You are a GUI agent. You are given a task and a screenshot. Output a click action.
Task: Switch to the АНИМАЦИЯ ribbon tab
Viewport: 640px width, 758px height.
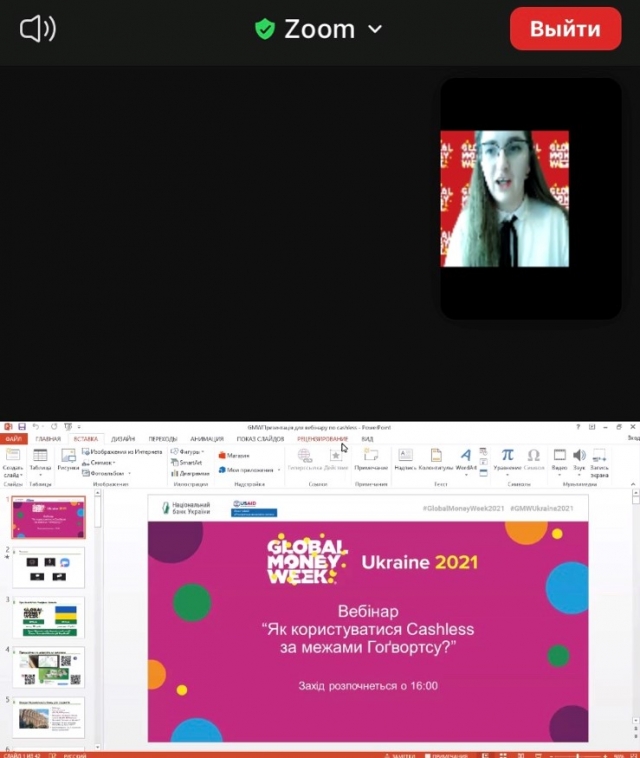click(207, 439)
